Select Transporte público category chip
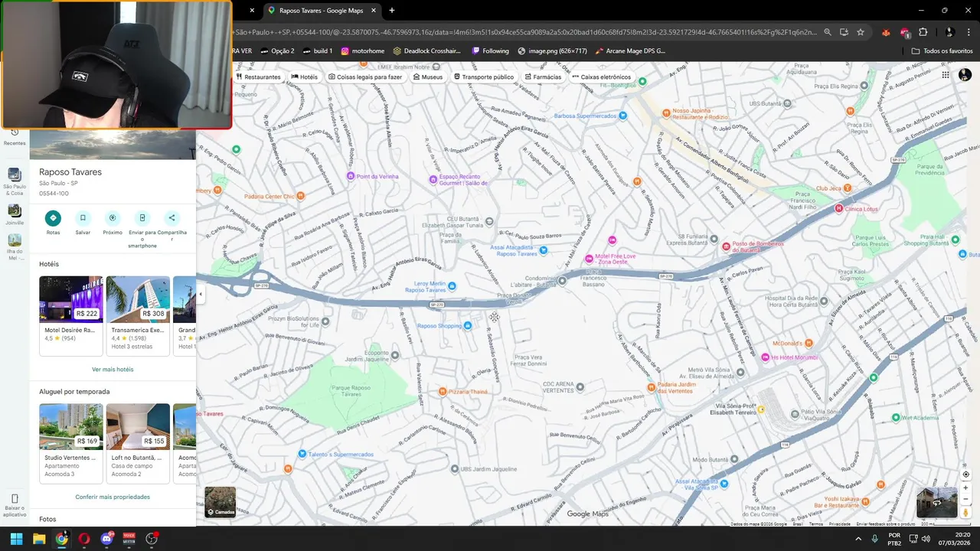This screenshot has height=551, width=980. click(x=484, y=77)
